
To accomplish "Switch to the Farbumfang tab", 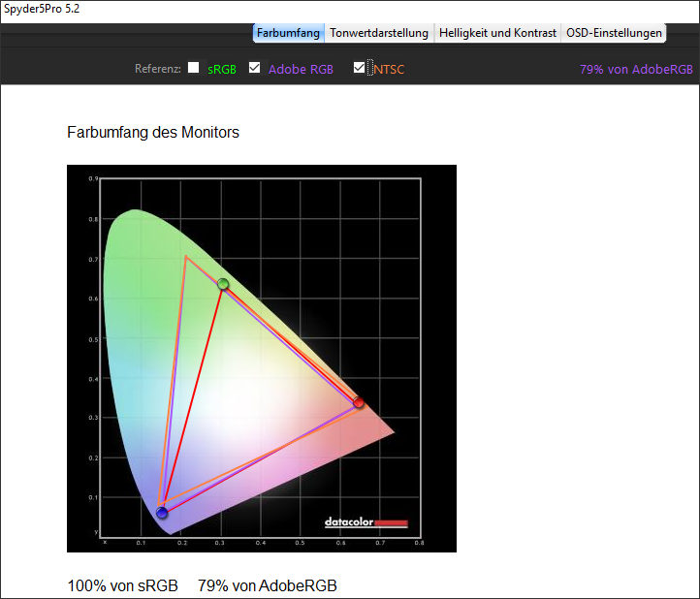I will (288, 33).
